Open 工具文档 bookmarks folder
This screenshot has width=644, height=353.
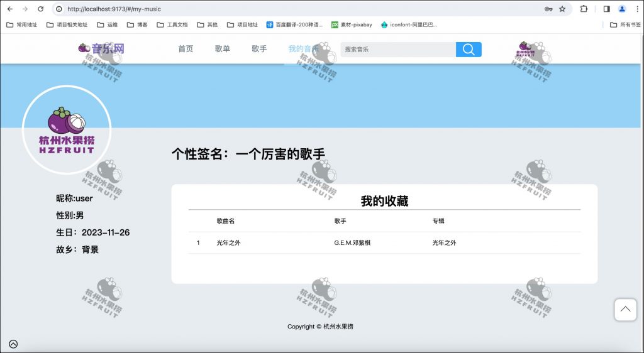click(x=172, y=24)
